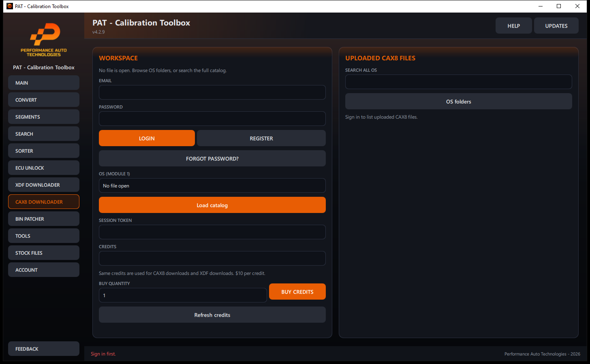The image size is (590, 364).
Task: Go to the CONVERT page
Action: coord(44,100)
